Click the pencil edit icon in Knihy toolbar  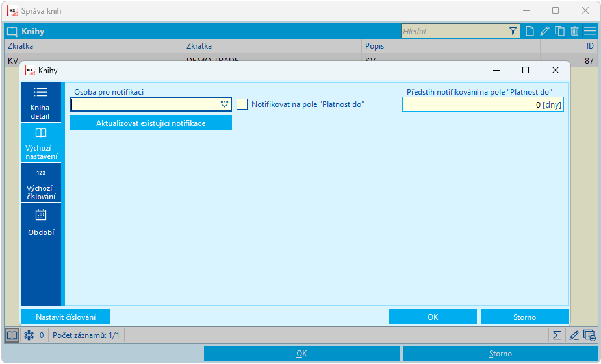click(544, 31)
